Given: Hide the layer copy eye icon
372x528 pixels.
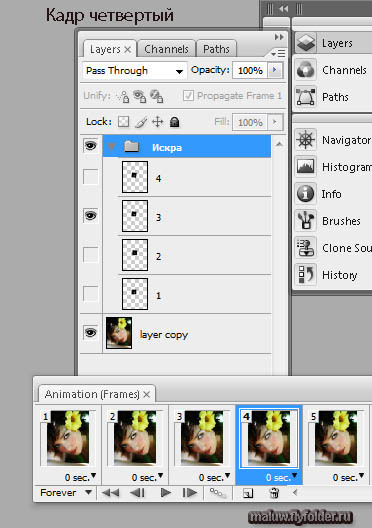Looking at the screenshot, I should click(91, 333).
